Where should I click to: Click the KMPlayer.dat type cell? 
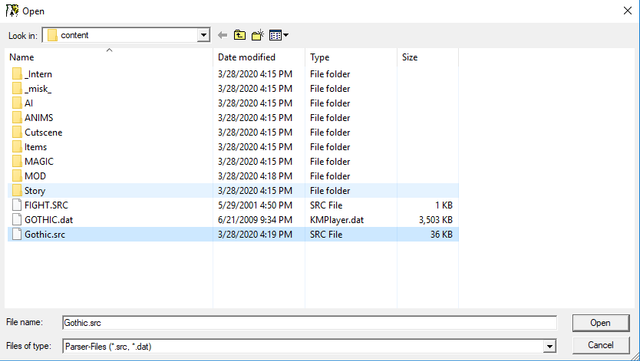click(x=337, y=220)
